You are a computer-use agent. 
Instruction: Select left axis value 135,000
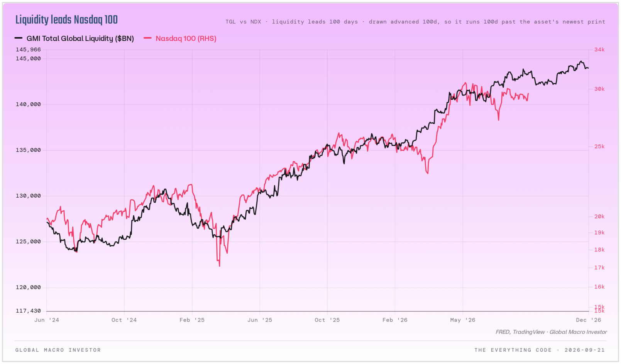coord(28,150)
